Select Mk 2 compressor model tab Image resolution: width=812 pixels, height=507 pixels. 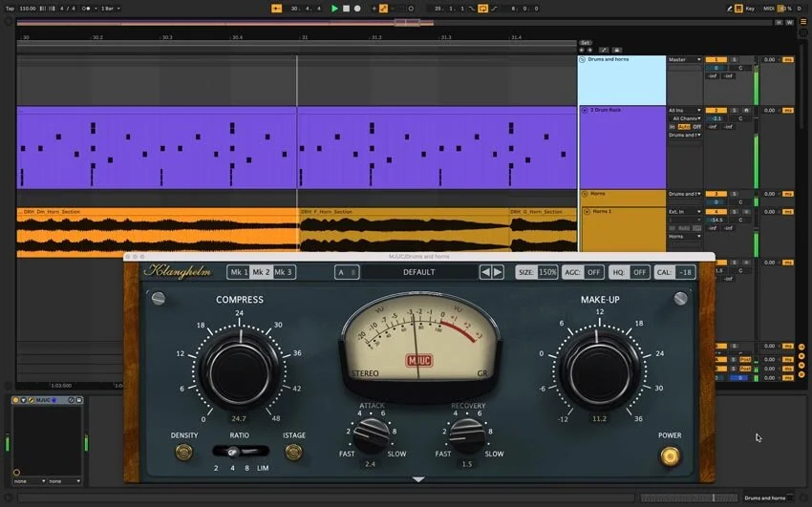261,272
